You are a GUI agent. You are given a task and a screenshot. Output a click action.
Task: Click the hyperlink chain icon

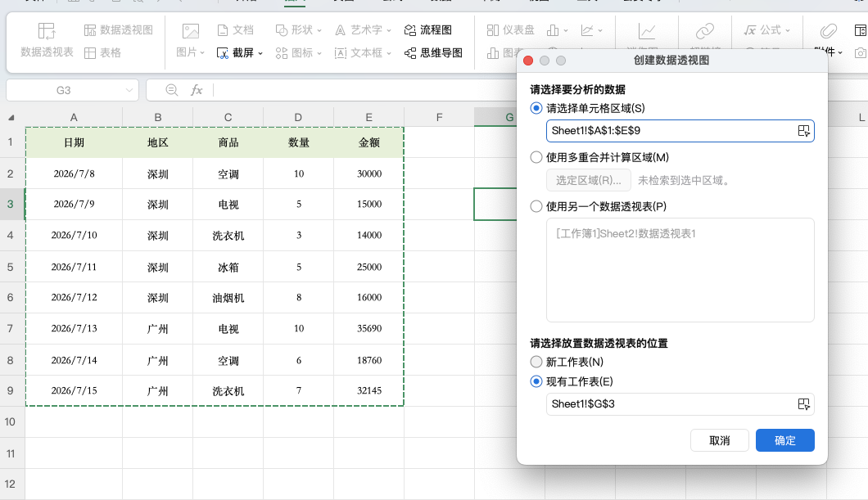pos(705,31)
